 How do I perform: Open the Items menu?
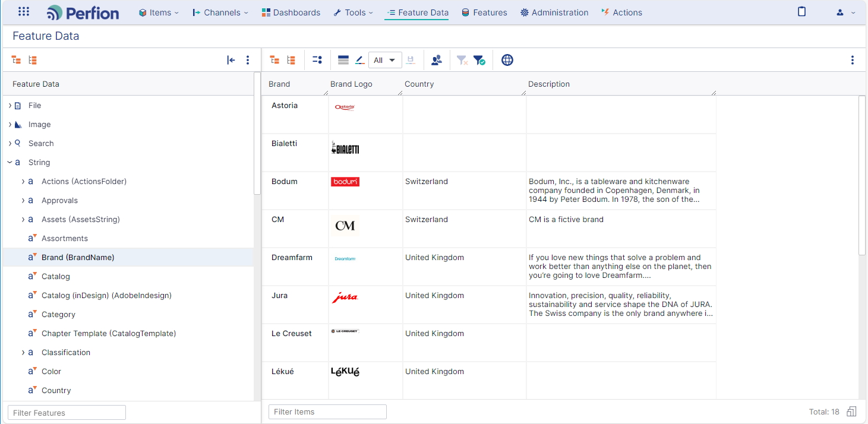[159, 12]
